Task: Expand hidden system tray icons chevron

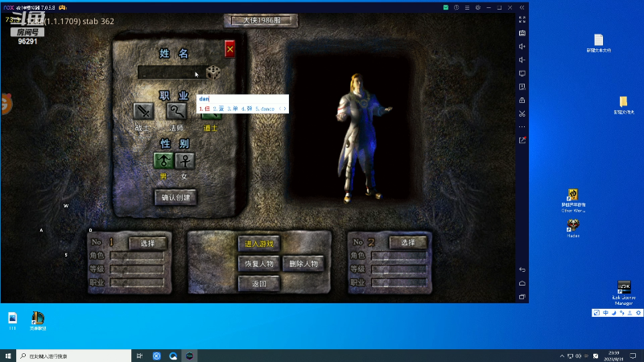Action: click(x=562, y=356)
